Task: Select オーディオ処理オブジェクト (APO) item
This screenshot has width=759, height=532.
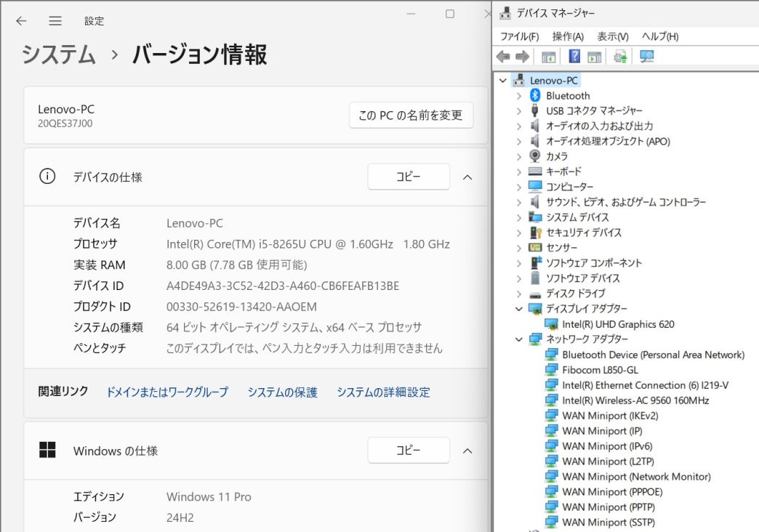Action: click(608, 141)
